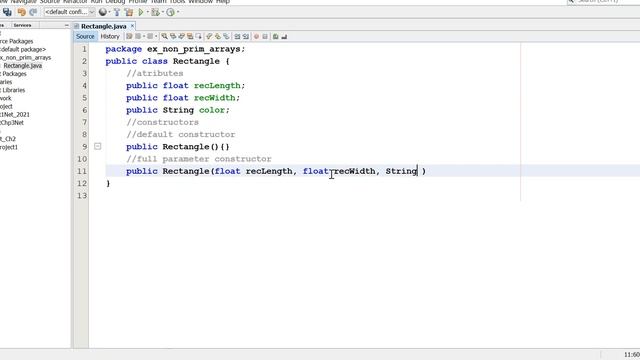Viewport: 640px width, 360px height.
Task: Click the Build Project hammer icon
Action: coord(117,12)
